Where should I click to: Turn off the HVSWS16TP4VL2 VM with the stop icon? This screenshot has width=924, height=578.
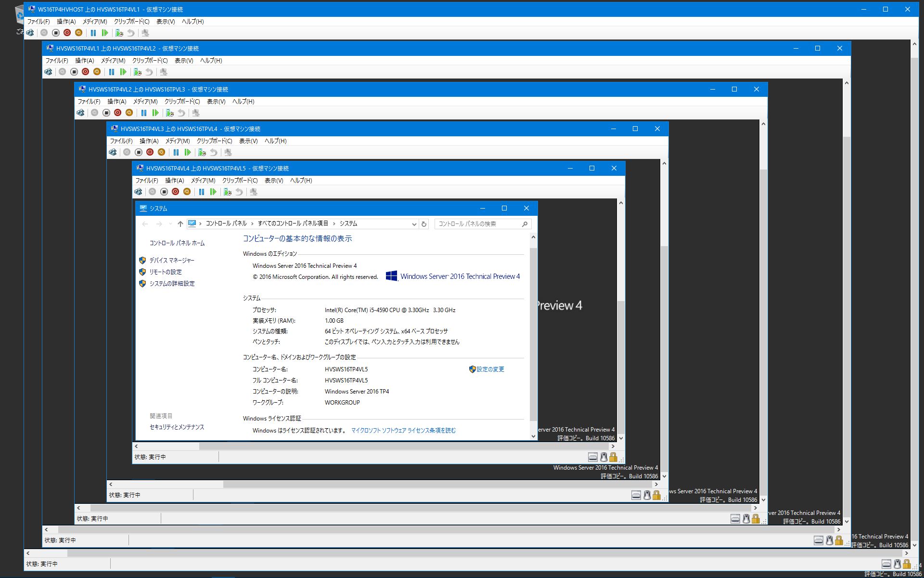[74, 72]
